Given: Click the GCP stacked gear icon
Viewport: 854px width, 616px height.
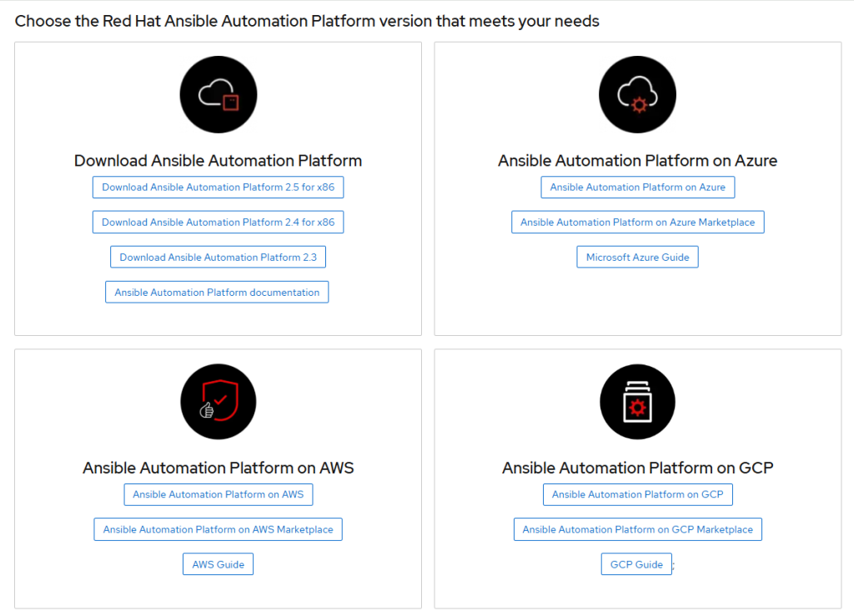Looking at the screenshot, I should [x=637, y=403].
